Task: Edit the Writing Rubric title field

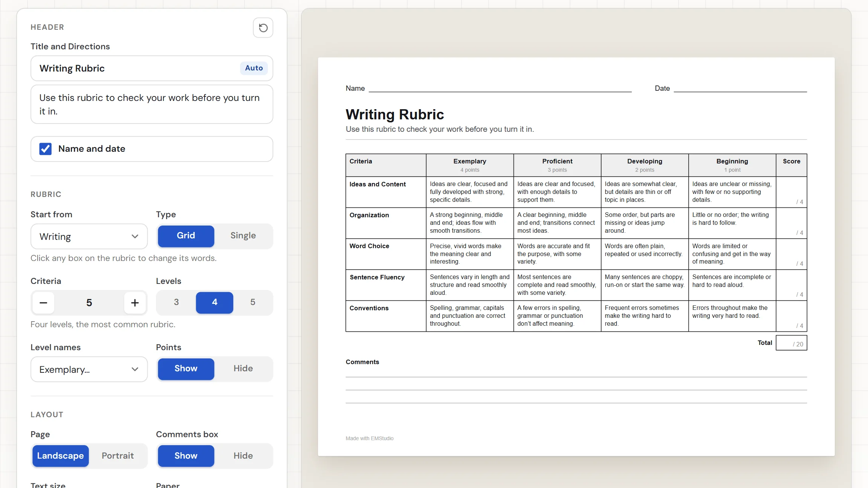Action: click(152, 68)
